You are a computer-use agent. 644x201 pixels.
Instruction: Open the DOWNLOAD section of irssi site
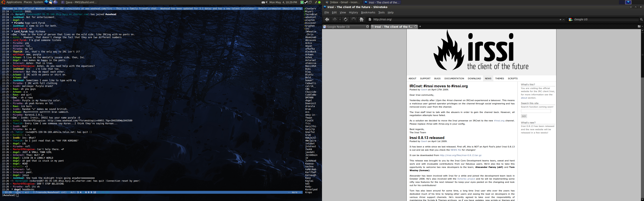pos(474,78)
